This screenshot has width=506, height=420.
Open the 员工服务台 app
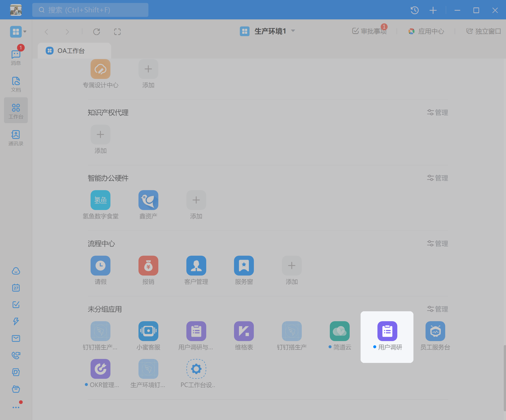[x=435, y=331]
